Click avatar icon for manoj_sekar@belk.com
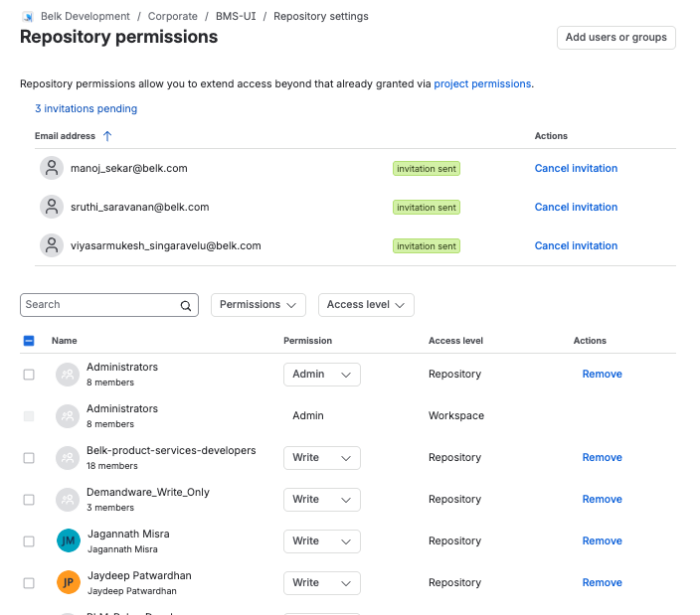 click(x=52, y=168)
